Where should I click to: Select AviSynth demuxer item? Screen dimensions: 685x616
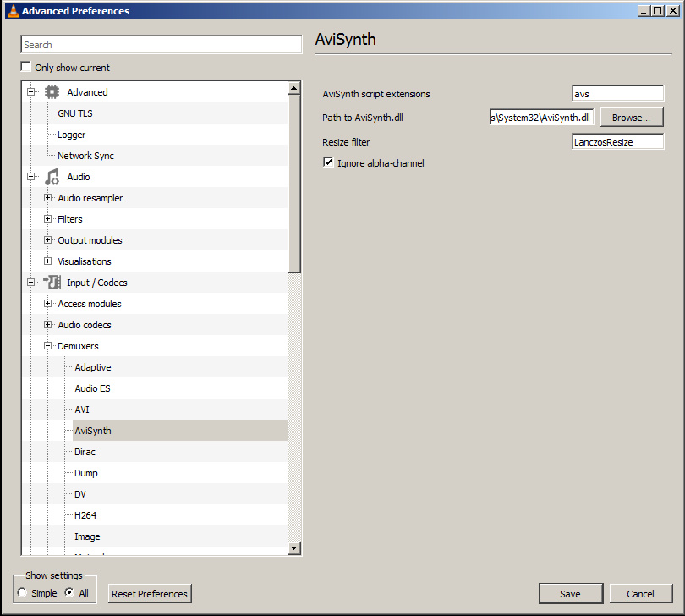click(x=93, y=431)
